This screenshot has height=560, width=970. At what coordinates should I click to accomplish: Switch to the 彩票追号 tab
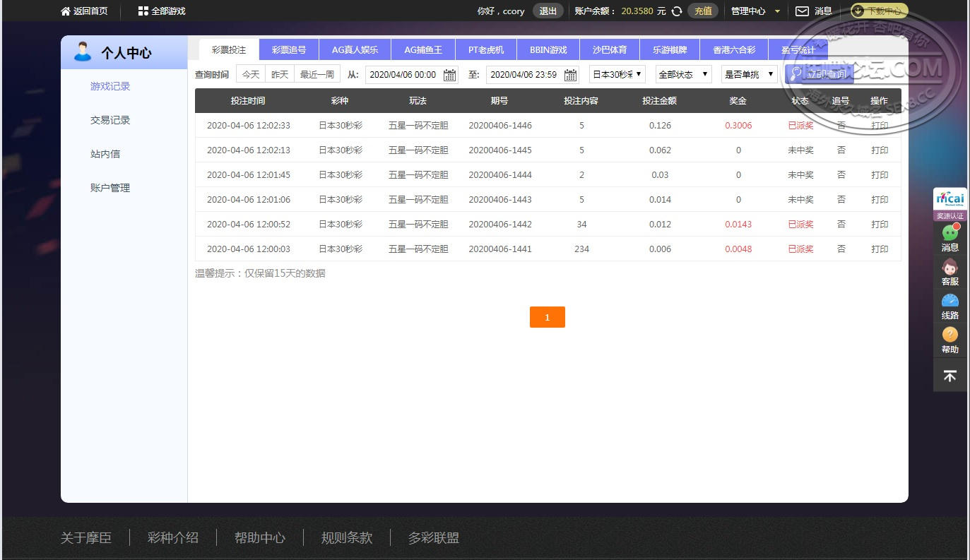pyautogui.click(x=289, y=50)
